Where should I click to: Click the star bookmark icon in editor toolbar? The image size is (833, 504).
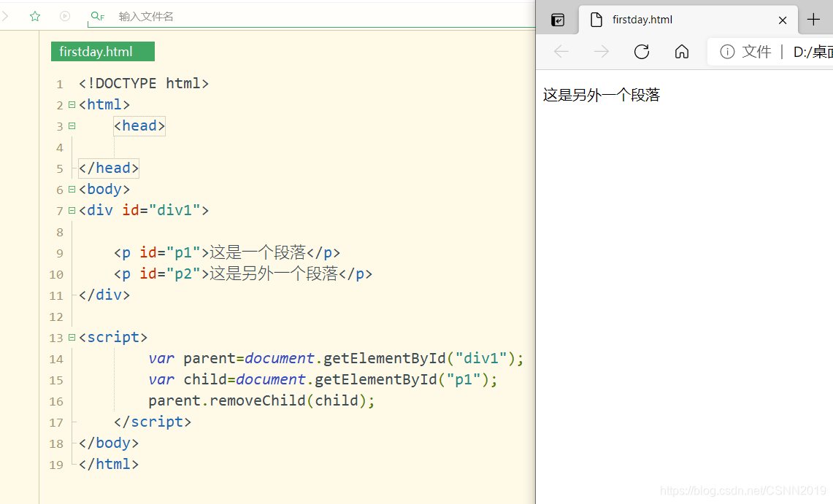click(35, 17)
